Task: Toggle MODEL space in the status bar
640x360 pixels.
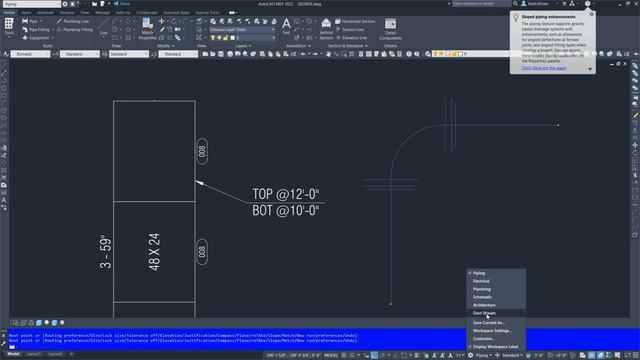Action: [331, 355]
